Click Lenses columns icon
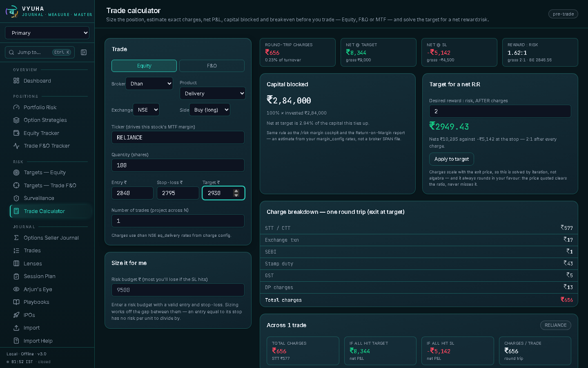This screenshot has height=368, width=588. [16, 264]
